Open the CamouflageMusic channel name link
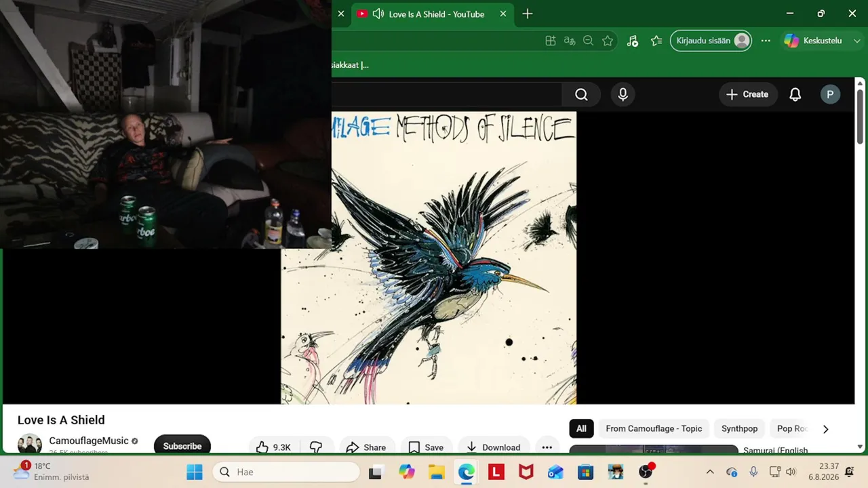868x488 pixels. [89, 441]
